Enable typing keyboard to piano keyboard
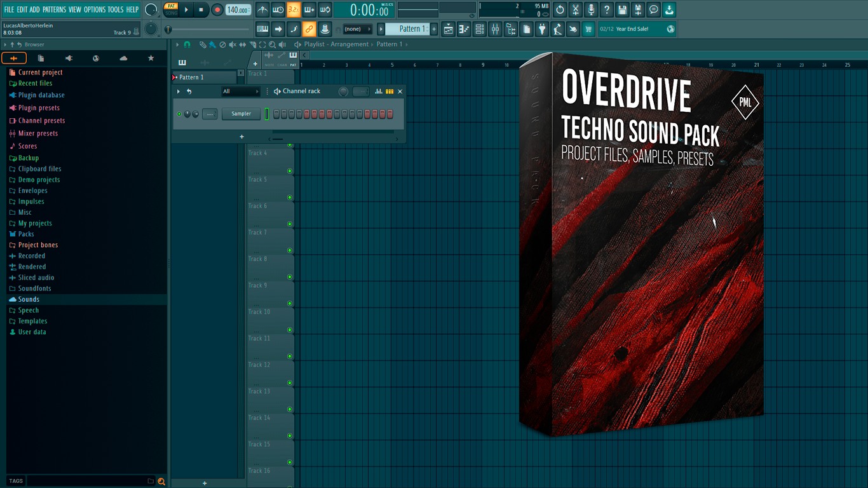 click(x=262, y=29)
